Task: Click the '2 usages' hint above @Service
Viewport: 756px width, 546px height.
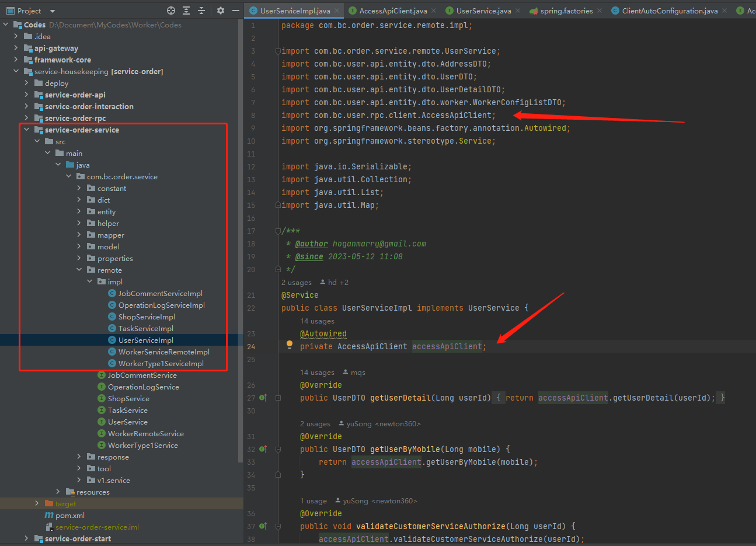Action: click(x=297, y=282)
